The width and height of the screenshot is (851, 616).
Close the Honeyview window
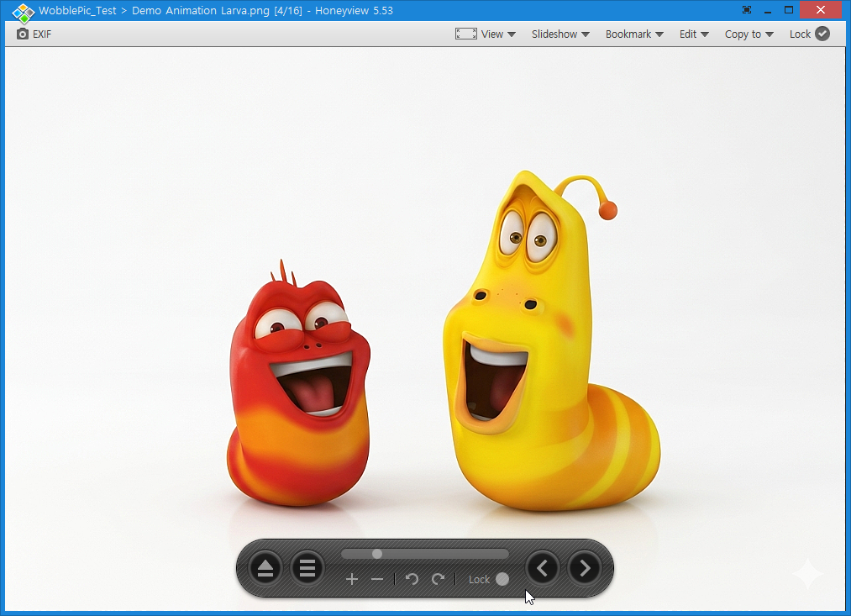click(x=821, y=10)
